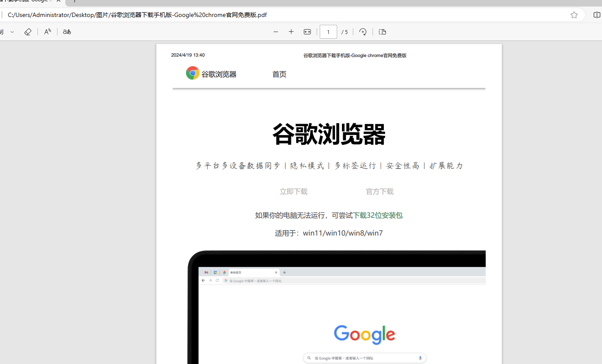Open a new browser tab

pos(74,1)
